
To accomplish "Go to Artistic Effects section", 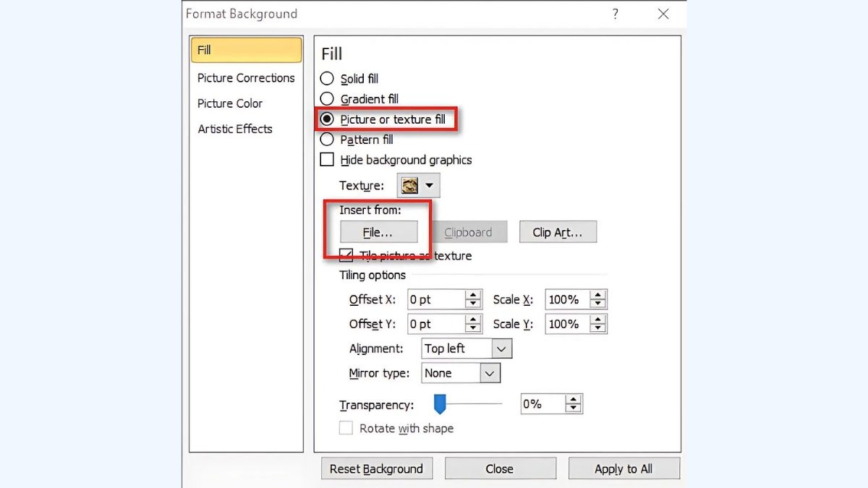I will pyautogui.click(x=235, y=129).
